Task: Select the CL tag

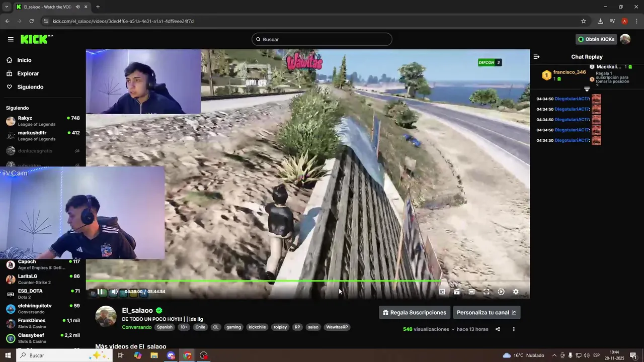Action: tap(216, 327)
